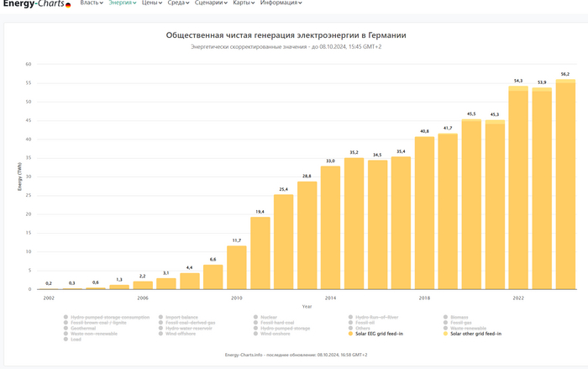Image resolution: width=588 pixels, height=369 pixels.
Task: Toggle Fossil brown coal / lignite series
Action: pos(95,323)
